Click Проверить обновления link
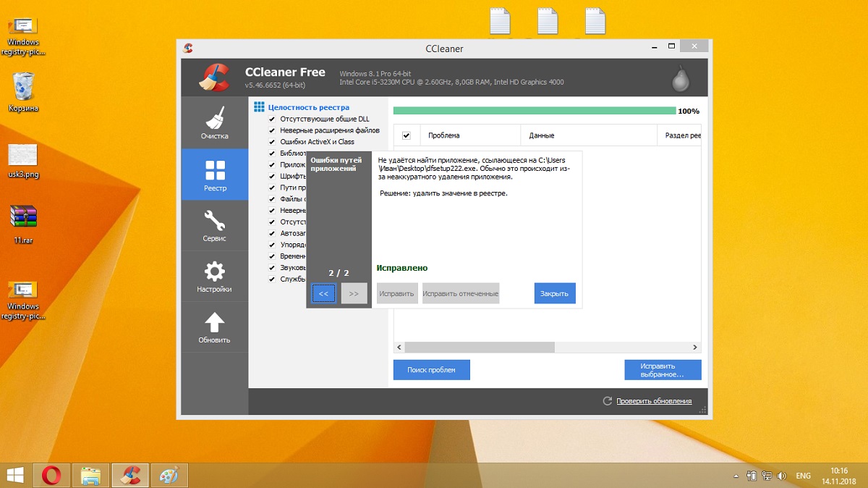 pyautogui.click(x=654, y=401)
